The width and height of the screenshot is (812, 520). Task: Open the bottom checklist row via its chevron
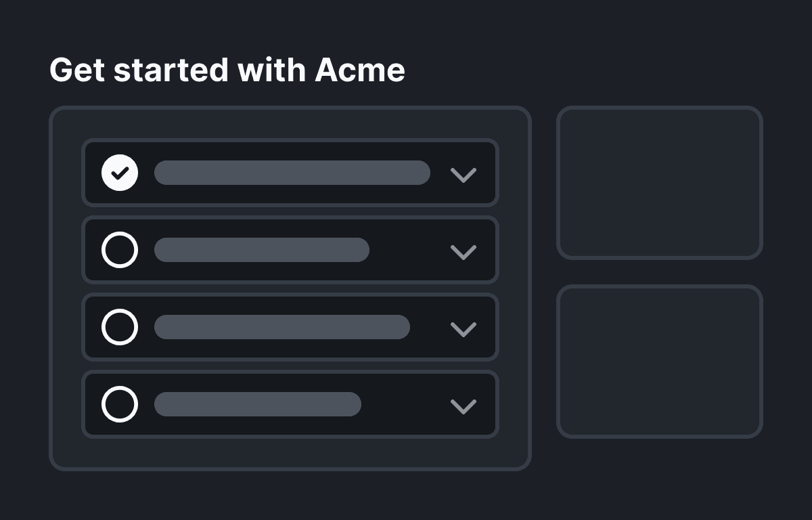(464, 408)
